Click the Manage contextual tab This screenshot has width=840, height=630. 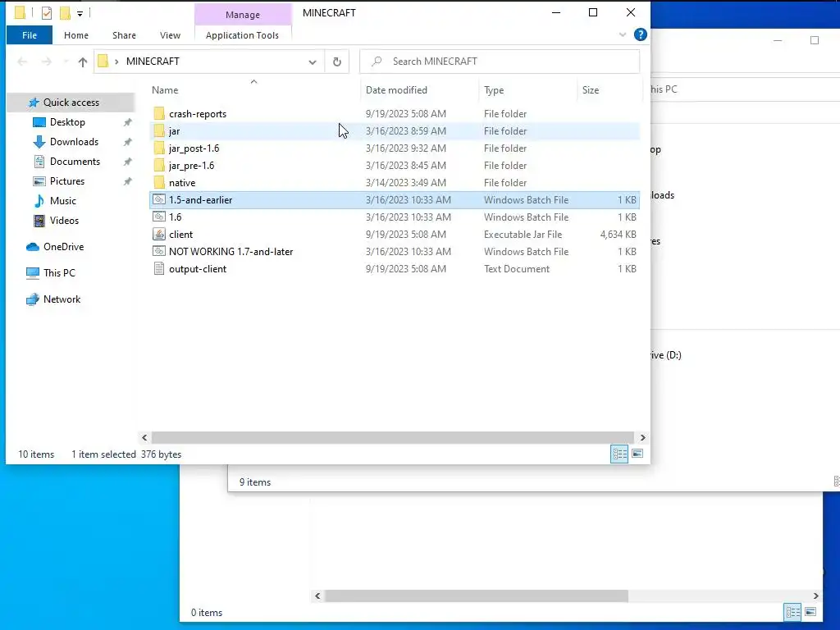point(243,15)
